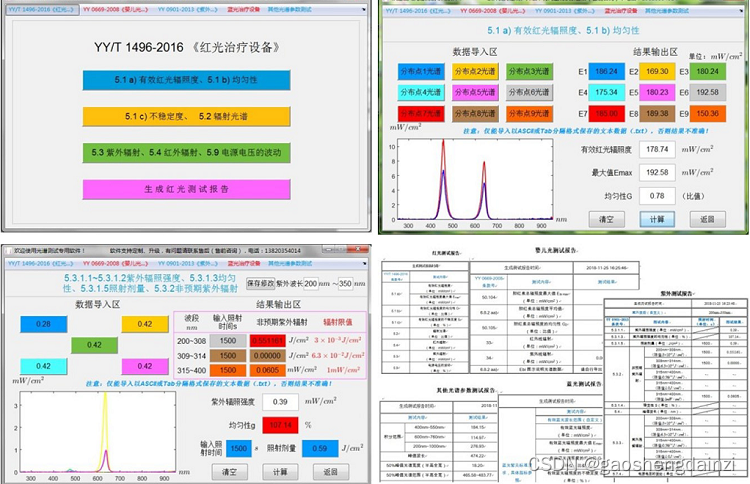Click brown 1500 time field for 309~314 band
The width and height of the screenshot is (750, 484).
click(228, 355)
